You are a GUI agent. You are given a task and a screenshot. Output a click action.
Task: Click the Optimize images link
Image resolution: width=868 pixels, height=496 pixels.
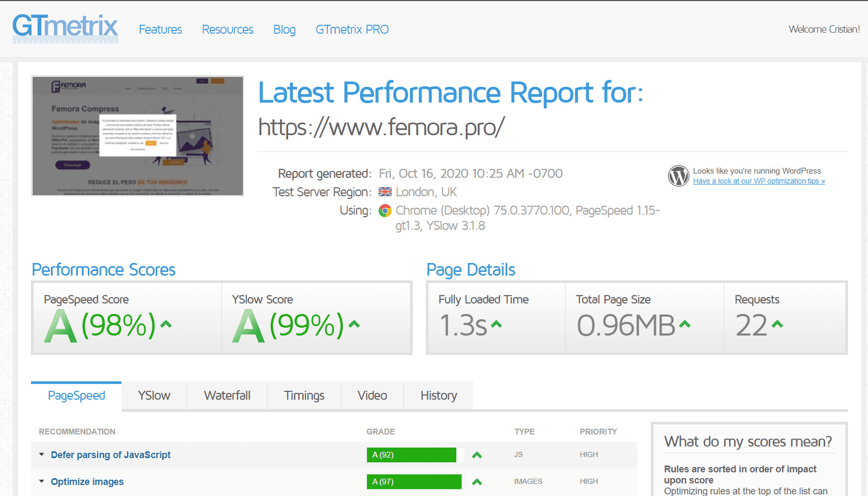(87, 481)
